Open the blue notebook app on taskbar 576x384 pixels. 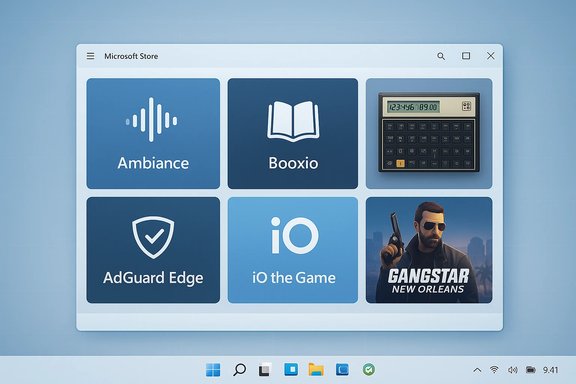tap(342, 369)
